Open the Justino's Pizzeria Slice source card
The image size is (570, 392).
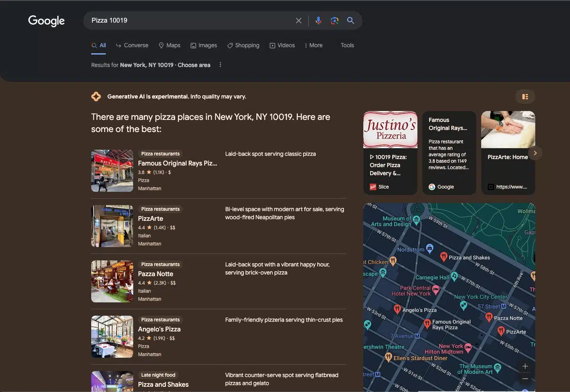(390, 153)
